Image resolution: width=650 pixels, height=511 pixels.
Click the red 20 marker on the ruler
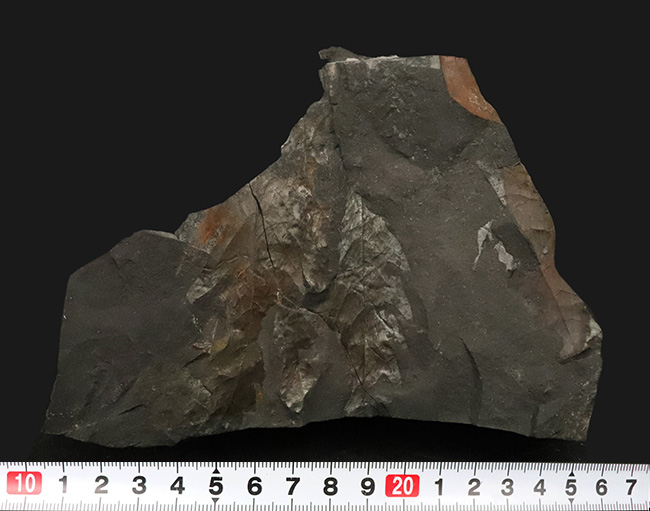[x=402, y=485]
